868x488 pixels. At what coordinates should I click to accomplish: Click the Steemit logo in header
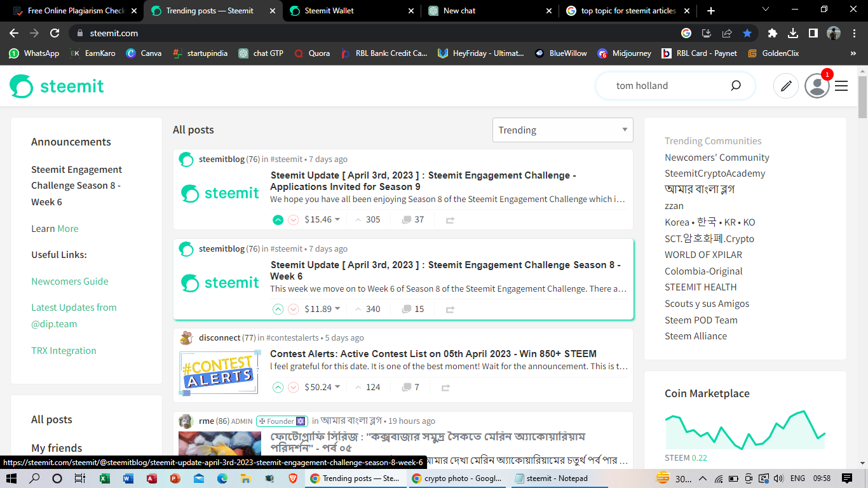coord(57,86)
